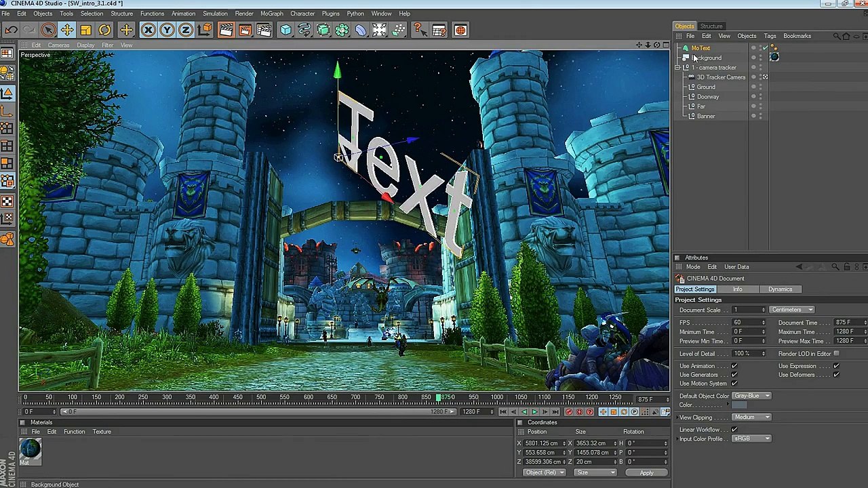
Task: Click the Background texture tag
Action: [774, 58]
